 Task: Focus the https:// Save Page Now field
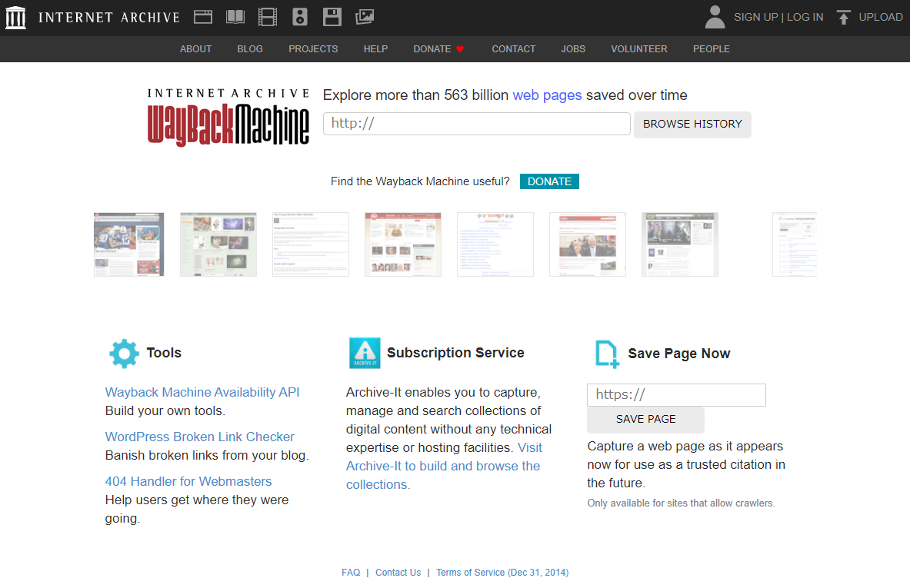[676, 395]
